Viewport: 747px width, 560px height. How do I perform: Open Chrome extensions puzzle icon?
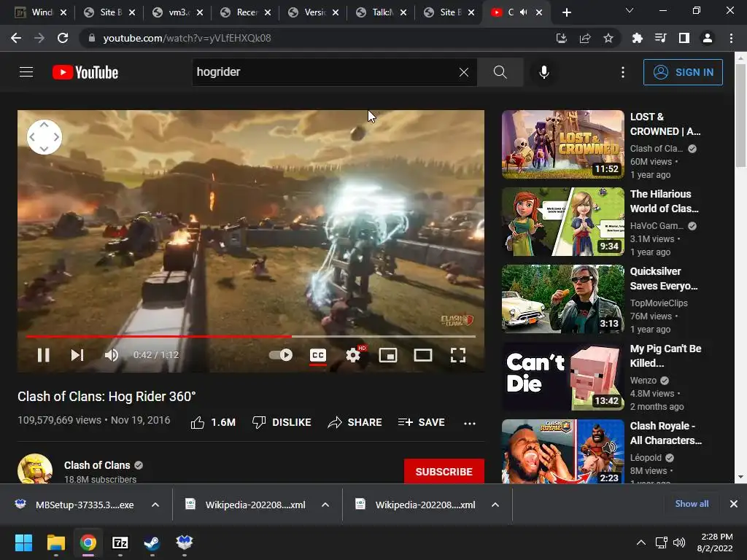(x=638, y=38)
